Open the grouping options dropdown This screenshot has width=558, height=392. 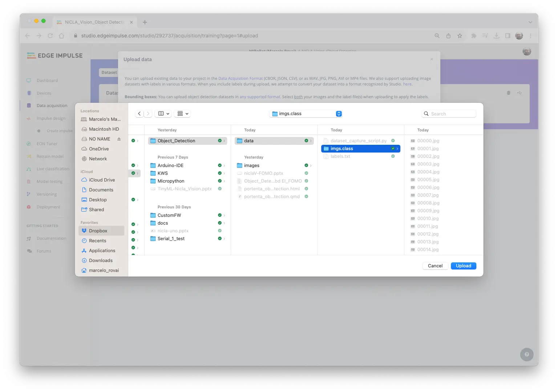point(183,114)
